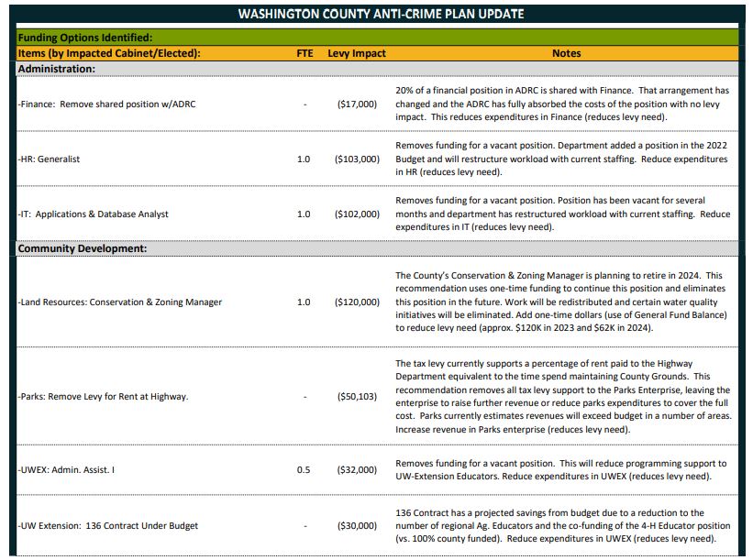Select the '-Finance: Remove shared position w/ADRC' item
The image size is (753, 560).
click(107, 104)
